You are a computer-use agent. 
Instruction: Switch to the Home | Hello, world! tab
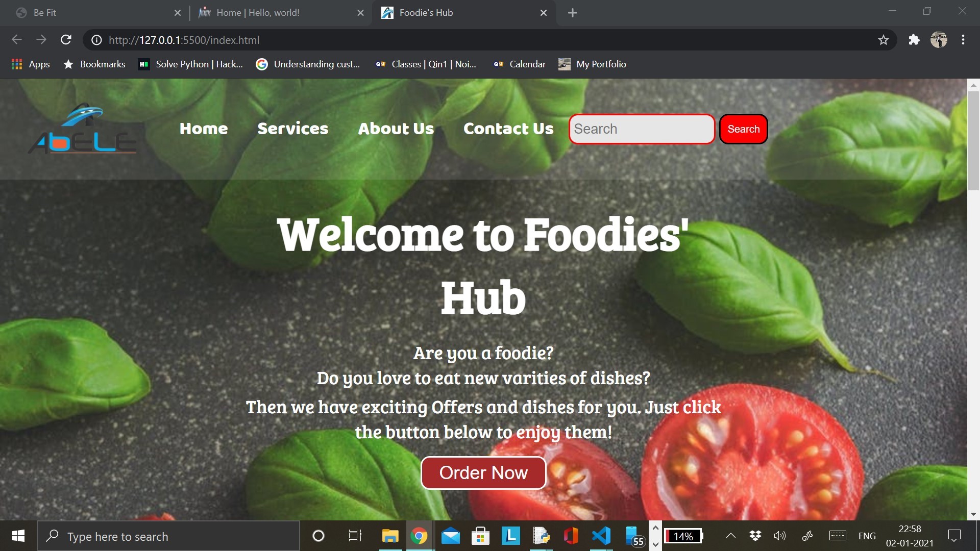(x=281, y=13)
